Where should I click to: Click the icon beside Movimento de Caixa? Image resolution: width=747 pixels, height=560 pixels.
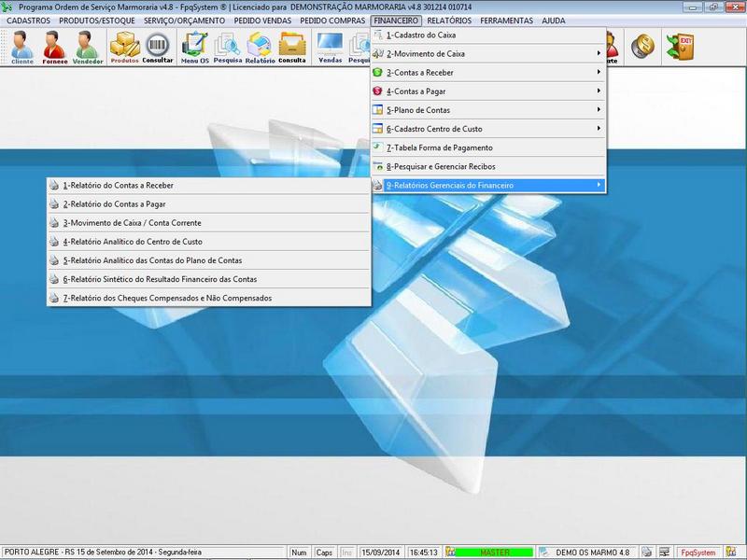coord(377,53)
